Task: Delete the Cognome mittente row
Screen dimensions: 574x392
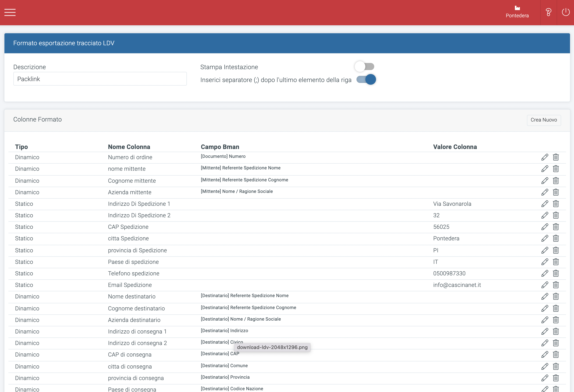Action: [x=556, y=180]
